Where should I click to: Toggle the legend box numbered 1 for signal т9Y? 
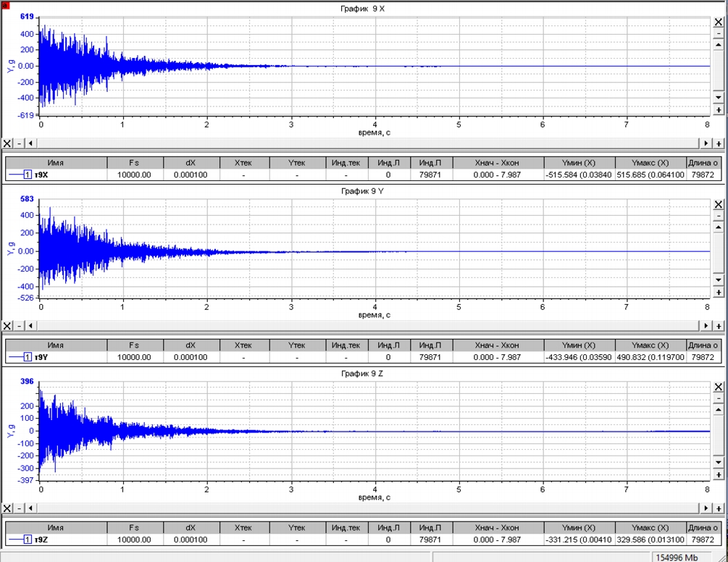point(28,357)
